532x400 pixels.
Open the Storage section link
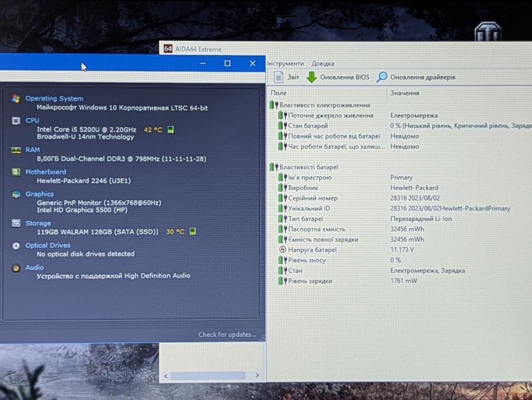(38, 223)
